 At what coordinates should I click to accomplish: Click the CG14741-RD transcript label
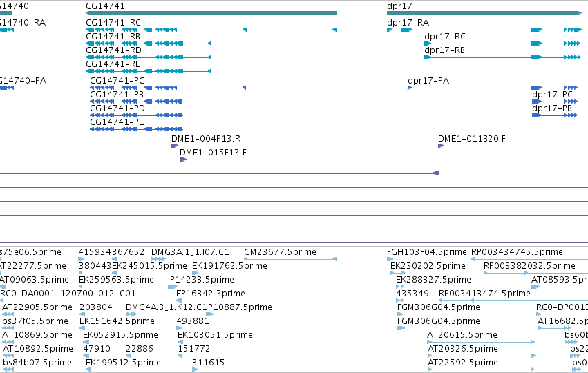[113, 50]
